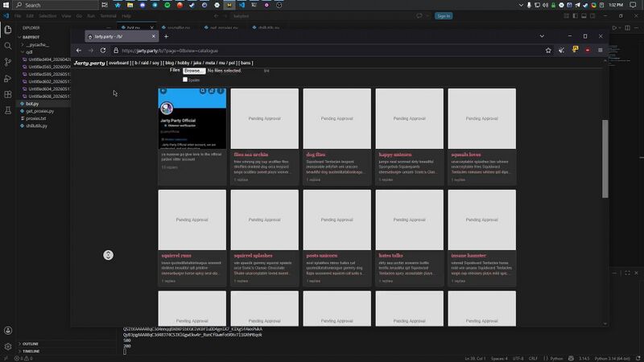Click Python language mode in status bar
Image resolution: width=644 pixels, height=362 pixels.
556,358
